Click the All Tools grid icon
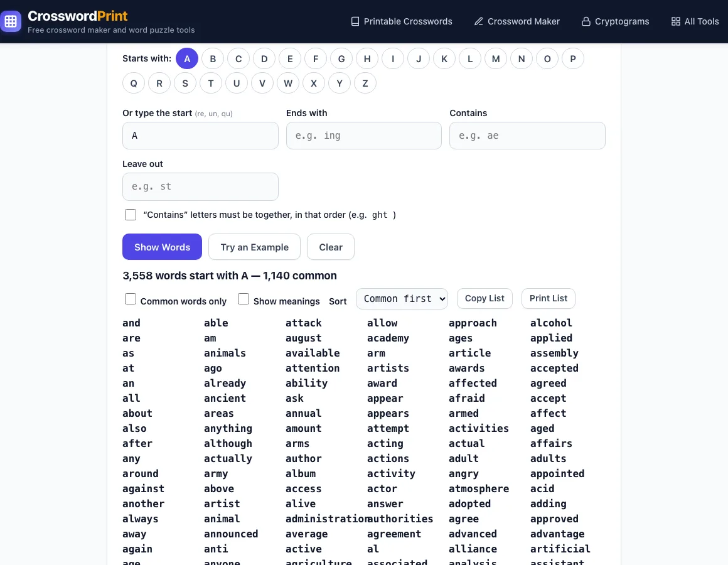The height and width of the screenshot is (565, 728). point(676,21)
